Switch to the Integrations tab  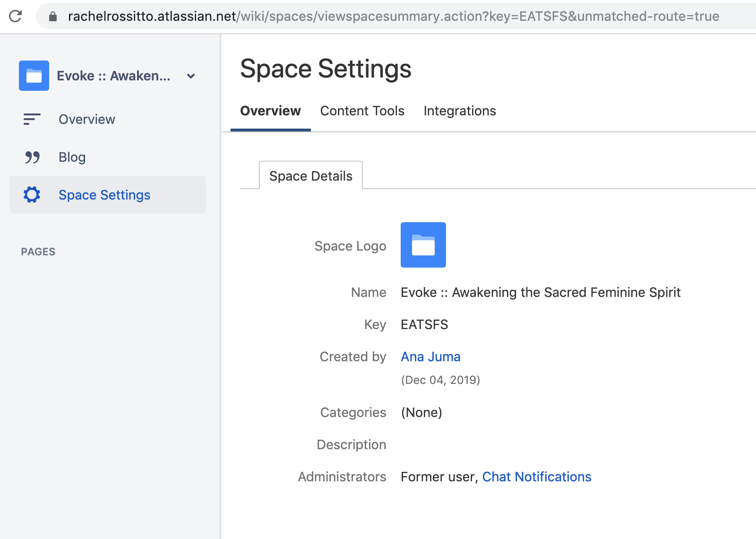click(x=460, y=111)
